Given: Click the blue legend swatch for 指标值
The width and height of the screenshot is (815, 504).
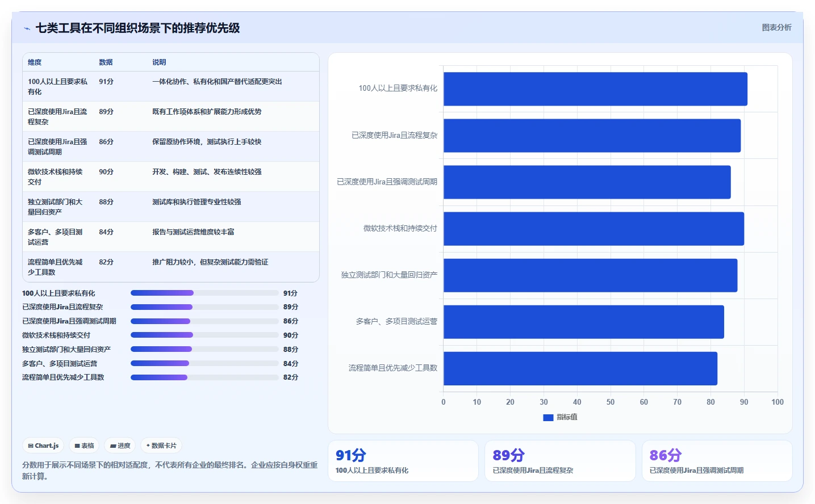Looking at the screenshot, I should pyautogui.click(x=548, y=417).
